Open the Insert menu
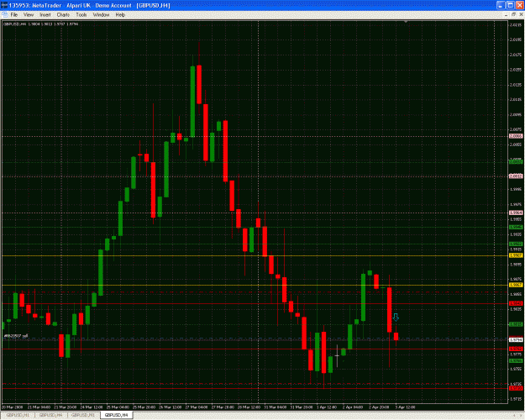 (x=45, y=15)
